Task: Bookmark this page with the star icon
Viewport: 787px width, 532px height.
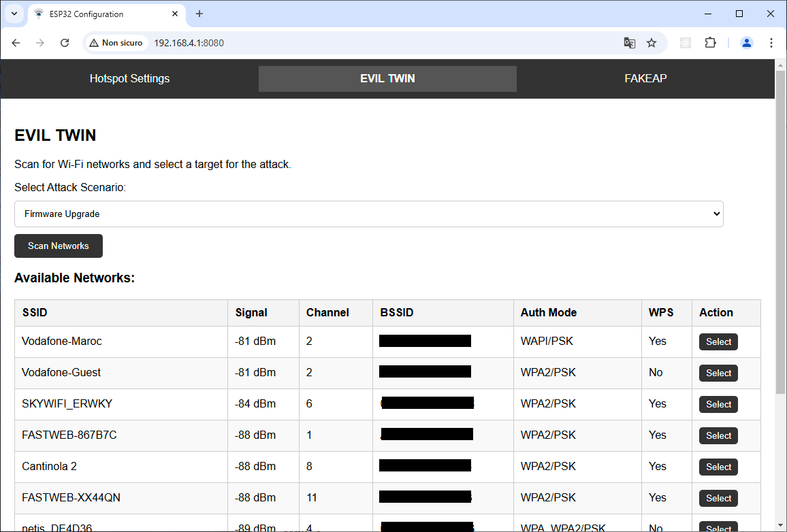Action: [652, 43]
